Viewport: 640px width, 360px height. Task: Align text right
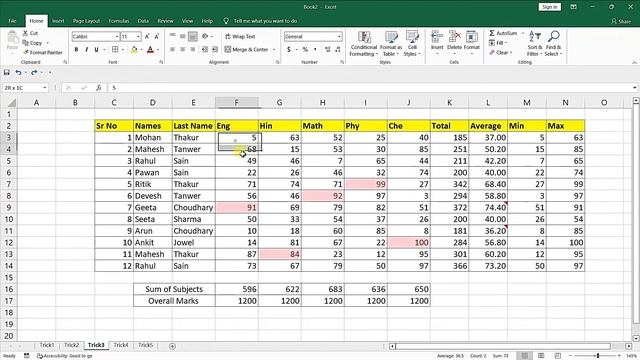(193, 49)
